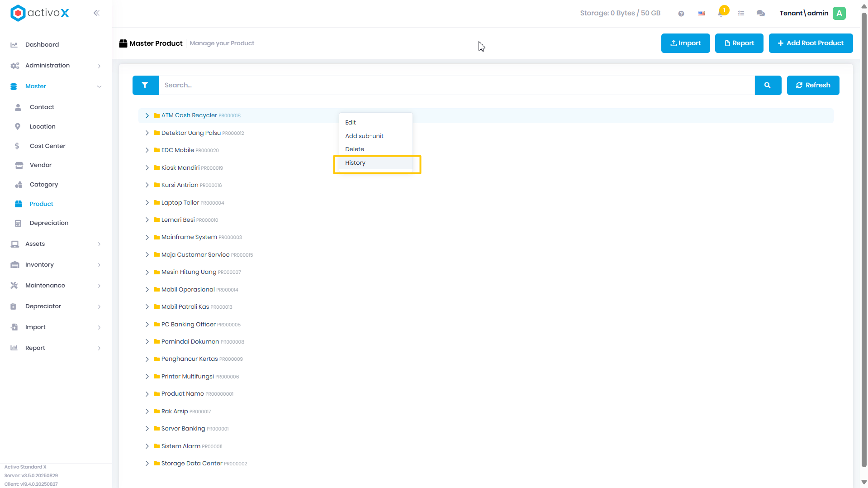Choose Edit from context menu
This screenshot has height=488, width=868.
376,122
